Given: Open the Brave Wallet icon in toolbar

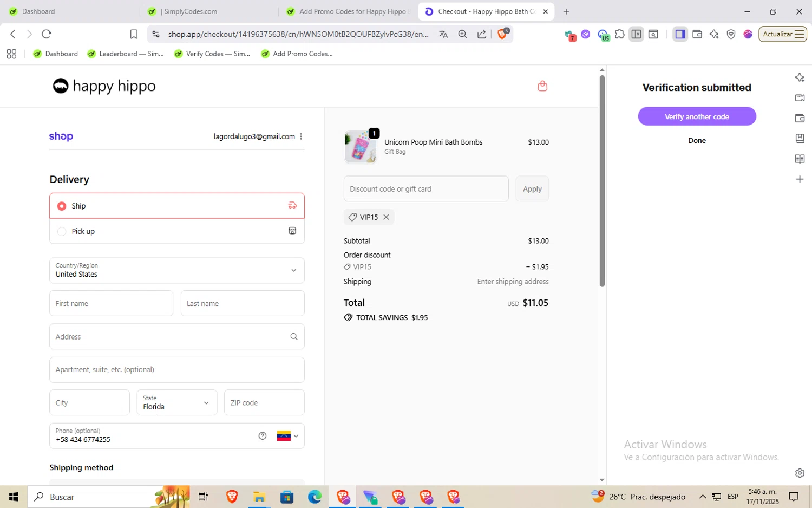Looking at the screenshot, I should pos(697,34).
